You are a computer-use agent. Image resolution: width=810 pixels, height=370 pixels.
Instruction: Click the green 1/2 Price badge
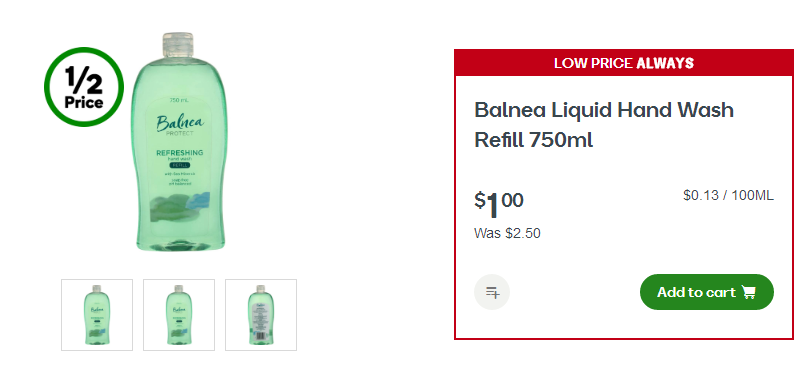pyautogui.click(x=84, y=87)
